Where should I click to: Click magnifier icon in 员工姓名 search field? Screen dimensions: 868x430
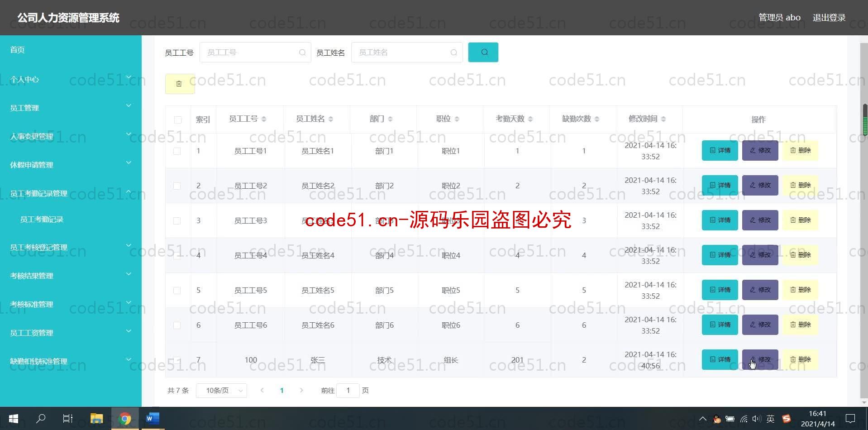pos(454,53)
